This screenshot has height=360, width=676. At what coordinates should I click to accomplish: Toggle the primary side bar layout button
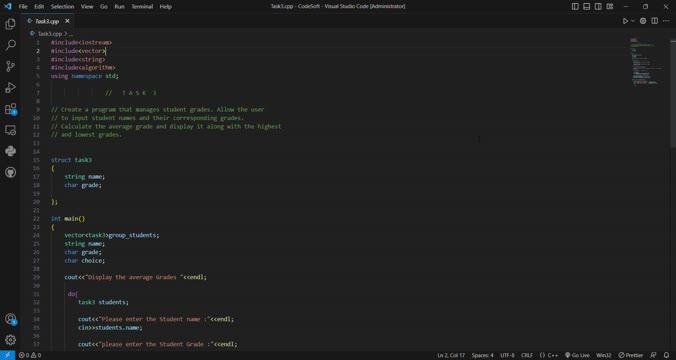[575, 6]
